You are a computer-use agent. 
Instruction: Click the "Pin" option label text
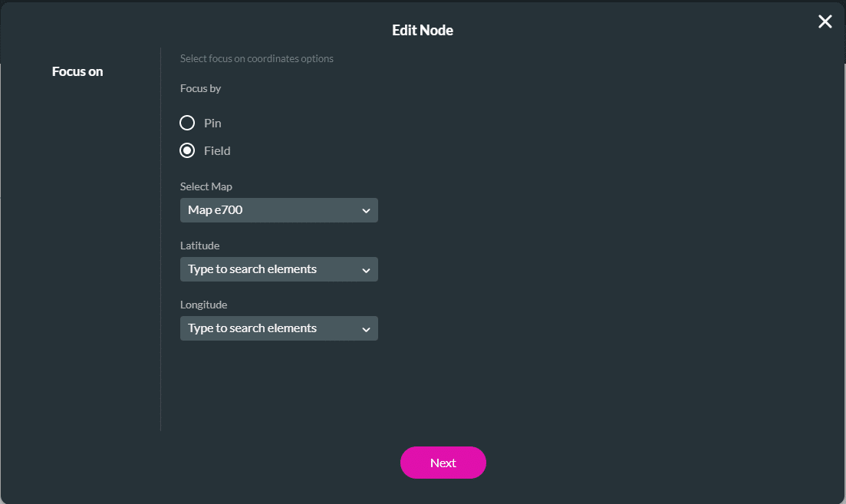click(x=212, y=123)
